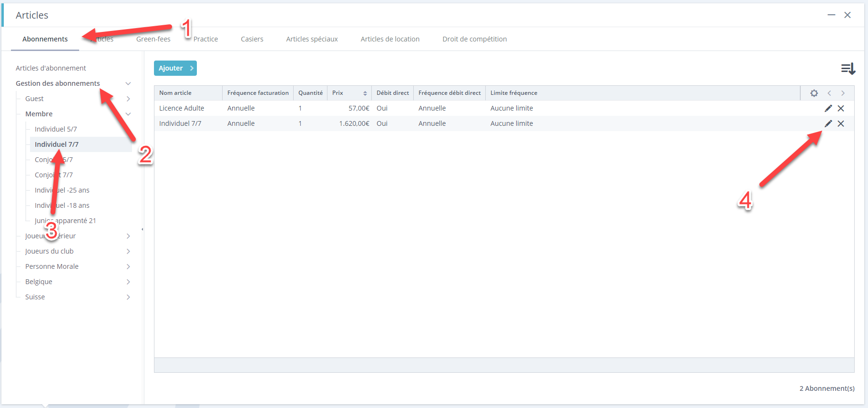Open table column settings gear
Viewport: 868px width, 408px height.
tap(814, 93)
